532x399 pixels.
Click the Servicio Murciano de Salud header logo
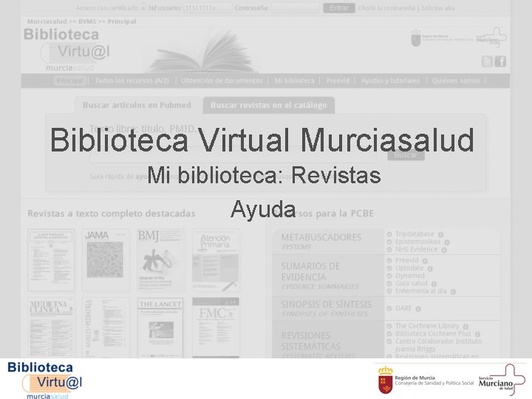pos(491,38)
